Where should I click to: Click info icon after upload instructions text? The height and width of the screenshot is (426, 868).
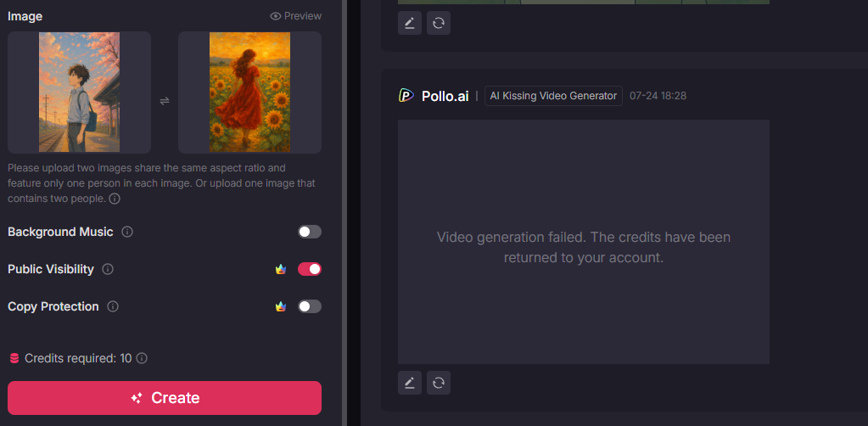[115, 199]
